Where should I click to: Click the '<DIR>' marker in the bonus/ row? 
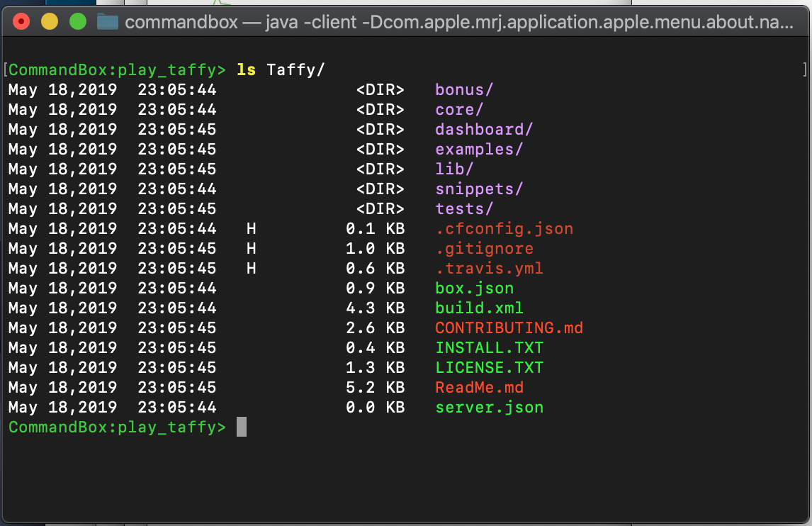pyautogui.click(x=380, y=89)
